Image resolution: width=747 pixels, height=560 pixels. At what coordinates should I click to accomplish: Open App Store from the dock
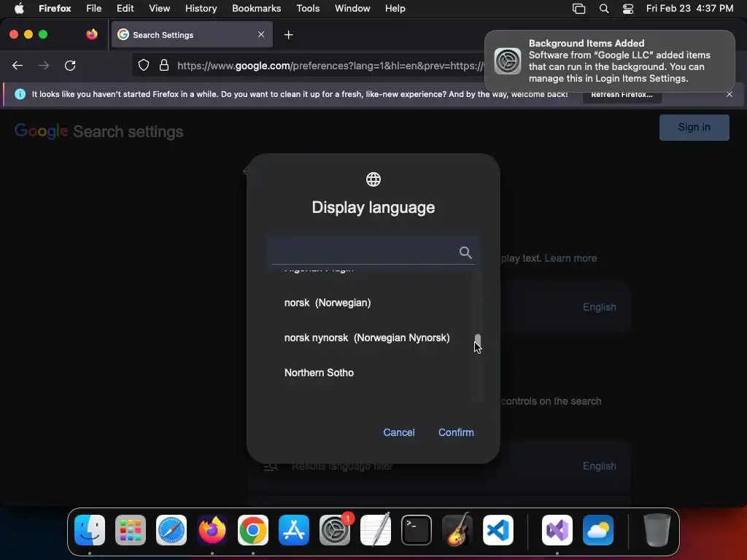pos(294,530)
